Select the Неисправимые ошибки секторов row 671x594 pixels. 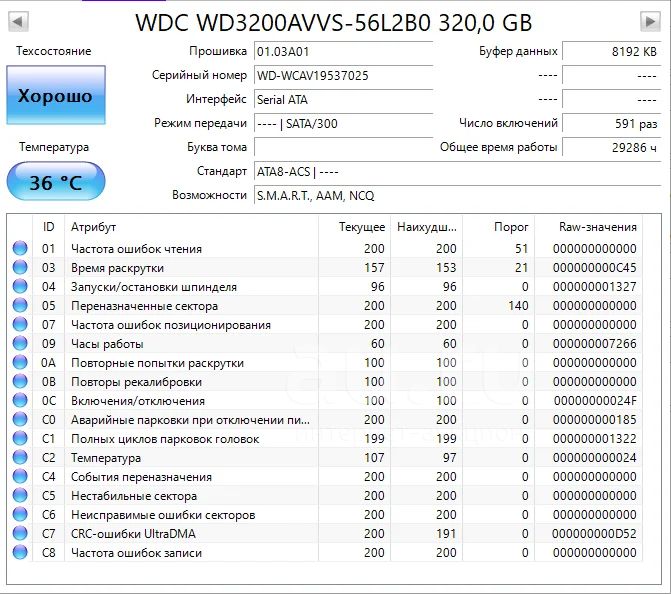coord(325,514)
